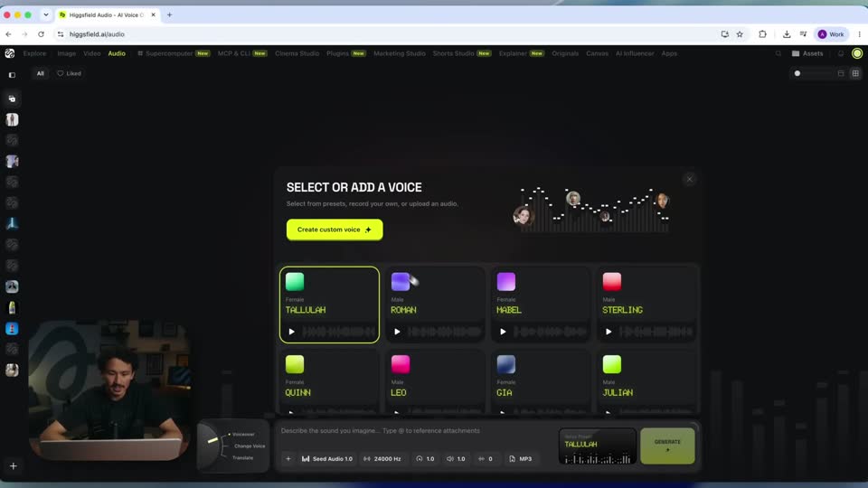
Task: Play the Tallulah voice preview
Action: click(x=292, y=332)
